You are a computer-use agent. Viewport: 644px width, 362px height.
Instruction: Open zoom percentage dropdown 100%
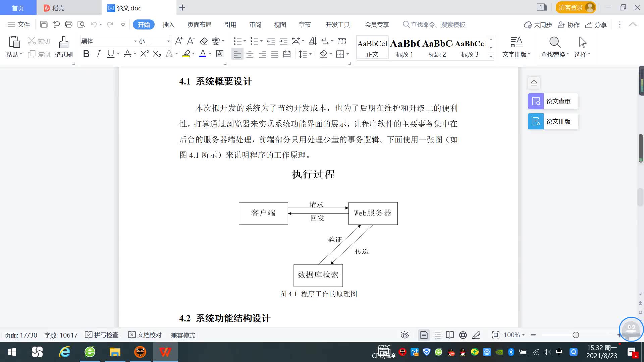514,335
